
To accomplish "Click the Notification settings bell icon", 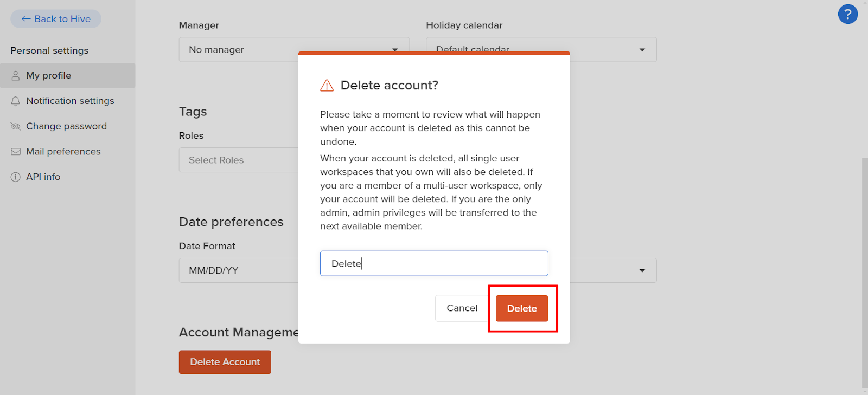I will (16, 101).
